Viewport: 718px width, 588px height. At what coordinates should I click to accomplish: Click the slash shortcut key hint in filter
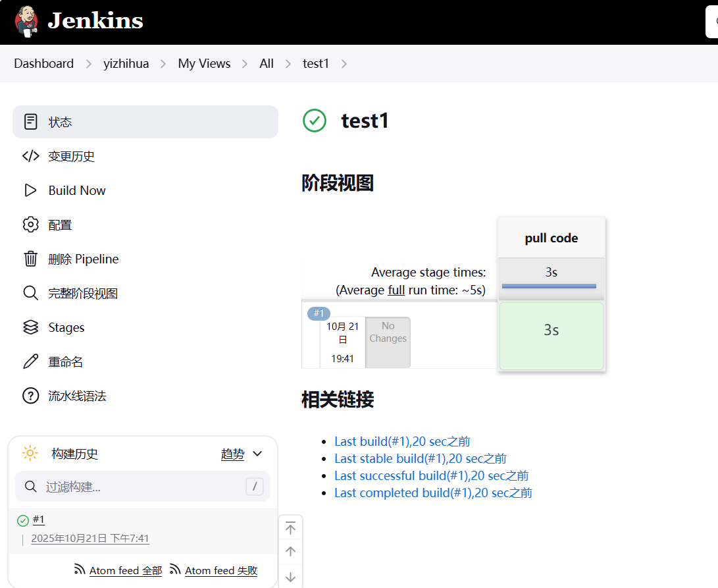[255, 486]
